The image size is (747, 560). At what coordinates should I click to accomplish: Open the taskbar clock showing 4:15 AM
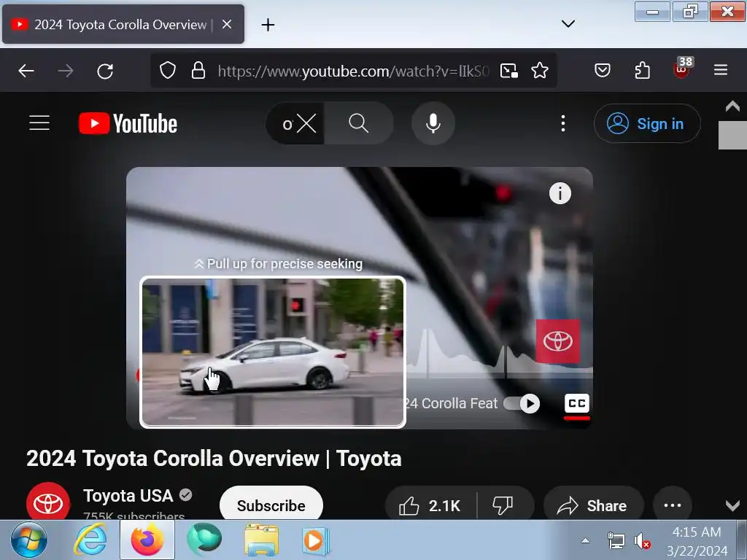point(697,541)
